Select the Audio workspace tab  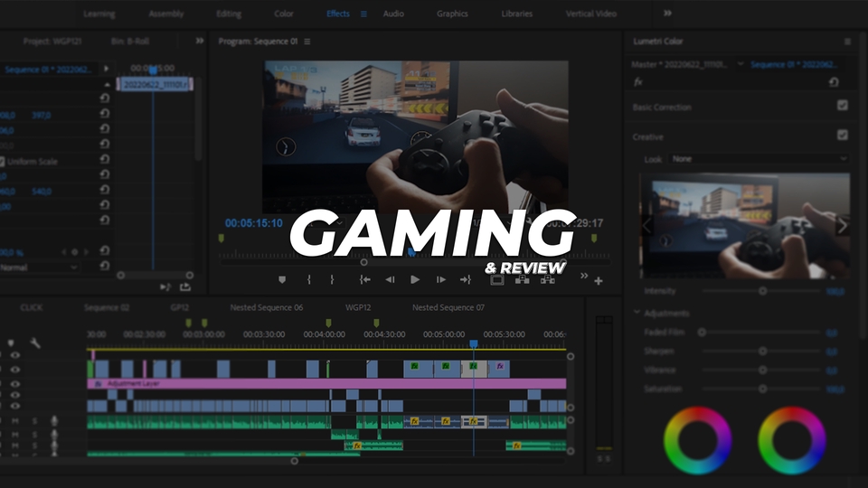[393, 14]
